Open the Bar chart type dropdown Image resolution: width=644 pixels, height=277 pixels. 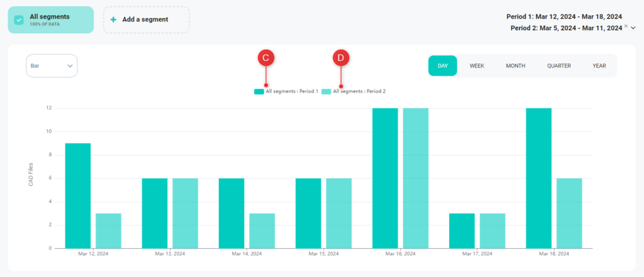point(52,65)
